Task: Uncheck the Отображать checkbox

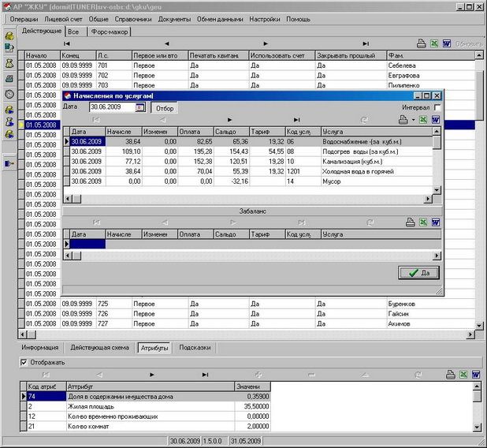Action: point(23,362)
